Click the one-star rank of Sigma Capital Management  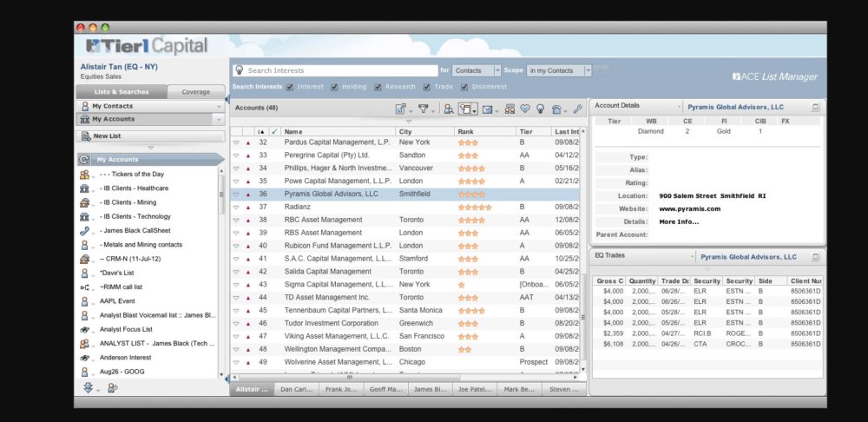(461, 285)
